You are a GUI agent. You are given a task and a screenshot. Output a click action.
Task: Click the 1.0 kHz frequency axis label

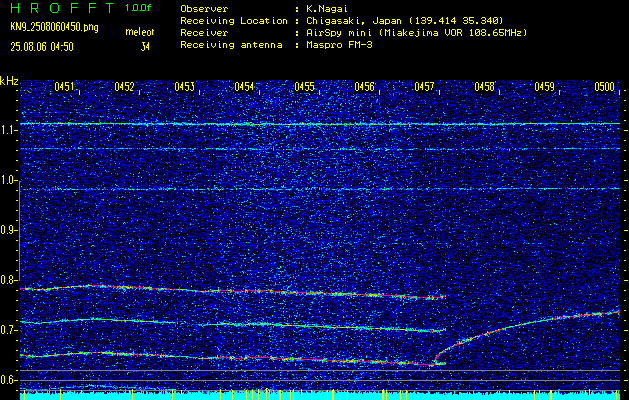pos(9,181)
